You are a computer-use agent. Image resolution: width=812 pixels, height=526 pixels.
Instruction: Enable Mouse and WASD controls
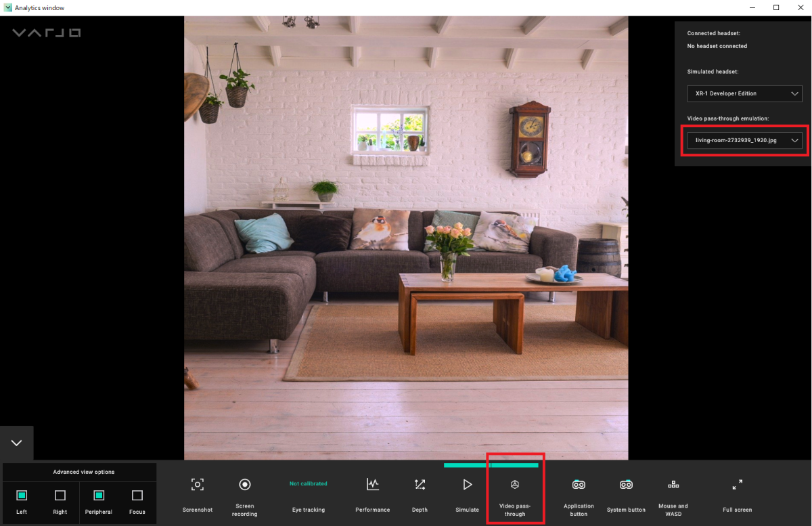(x=673, y=484)
